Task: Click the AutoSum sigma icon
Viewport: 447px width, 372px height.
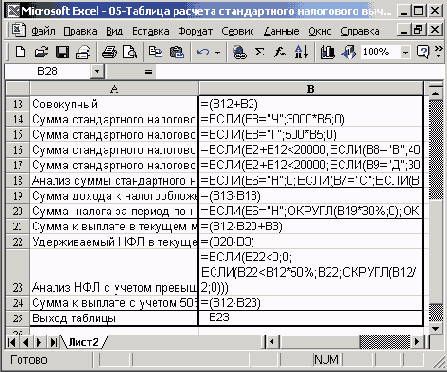Action: (x=259, y=52)
